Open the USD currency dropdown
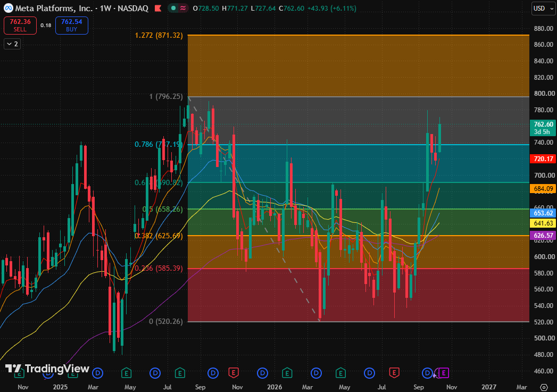This screenshot has height=392, width=557. (x=543, y=8)
